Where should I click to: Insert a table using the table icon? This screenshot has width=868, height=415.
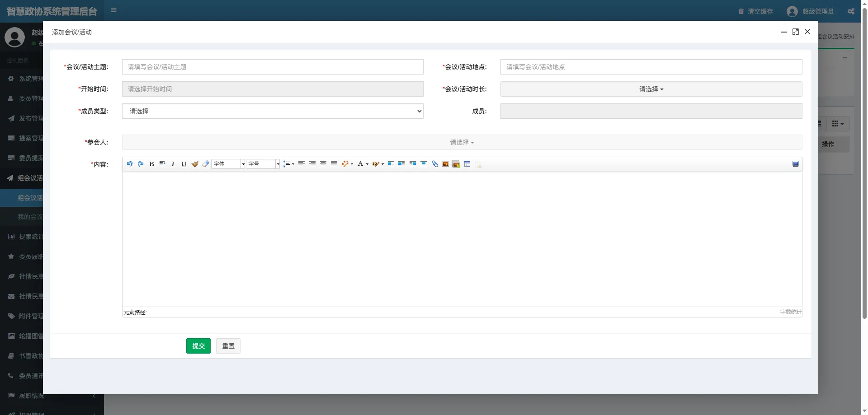467,164
